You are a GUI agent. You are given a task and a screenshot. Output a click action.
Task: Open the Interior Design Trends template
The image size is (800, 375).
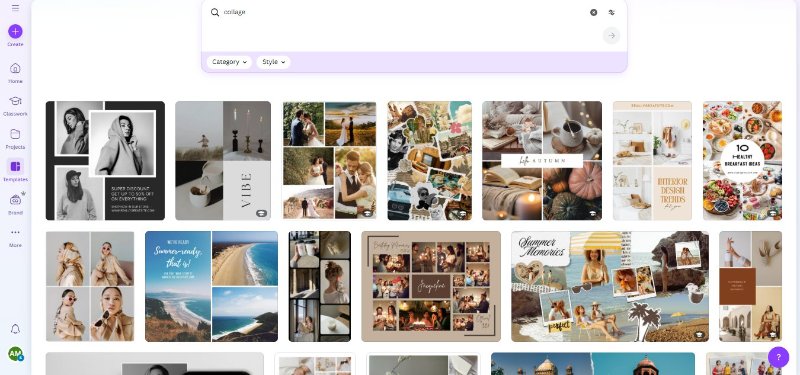coord(652,161)
